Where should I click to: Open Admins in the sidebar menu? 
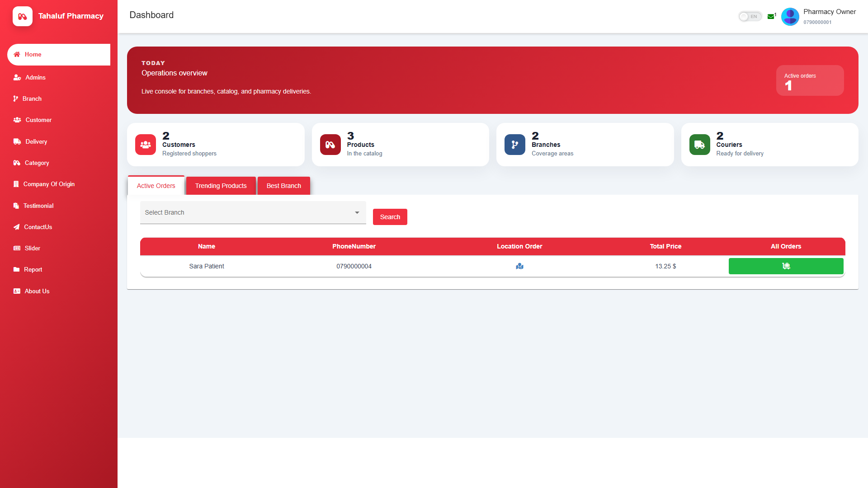59,78
